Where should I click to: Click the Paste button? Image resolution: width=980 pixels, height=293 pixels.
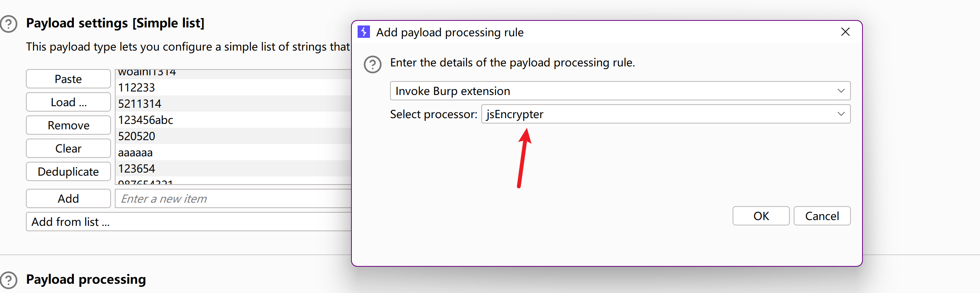click(68, 79)
